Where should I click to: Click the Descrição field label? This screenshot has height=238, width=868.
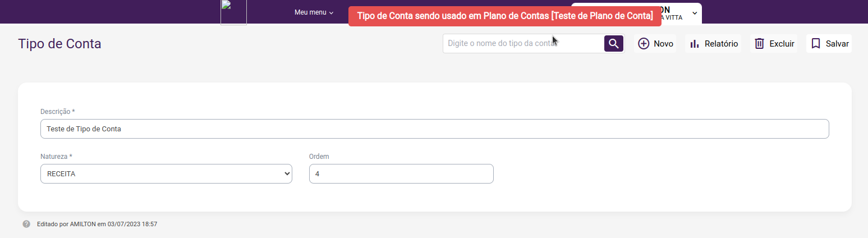coord(57,112)
